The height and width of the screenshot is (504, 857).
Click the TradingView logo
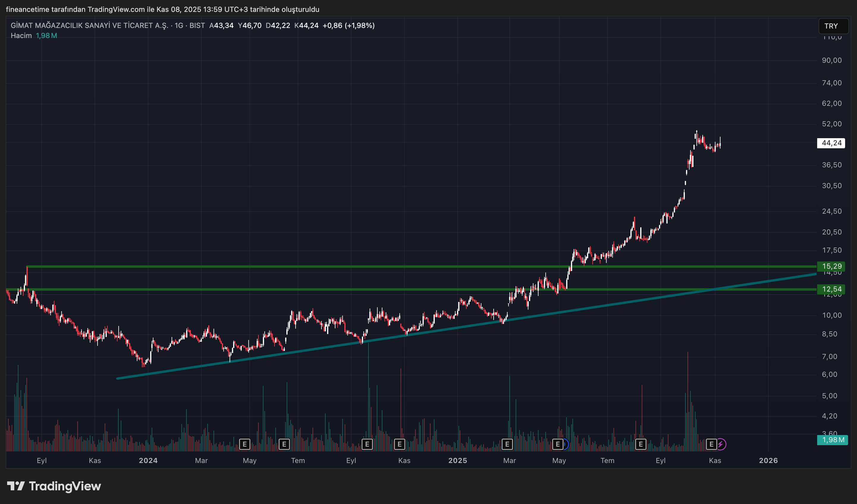[54, 486]
